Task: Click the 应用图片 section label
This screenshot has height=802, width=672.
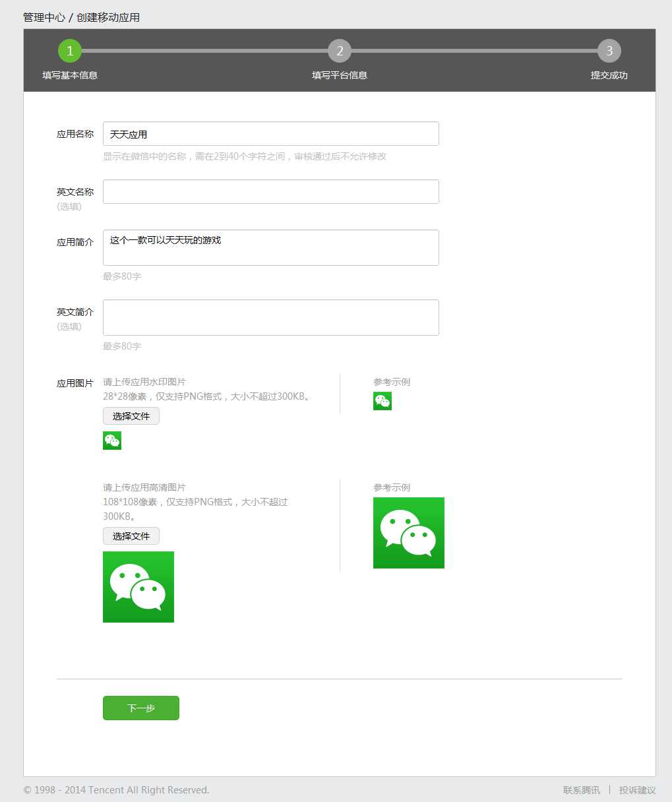Action: coord(75,383)
